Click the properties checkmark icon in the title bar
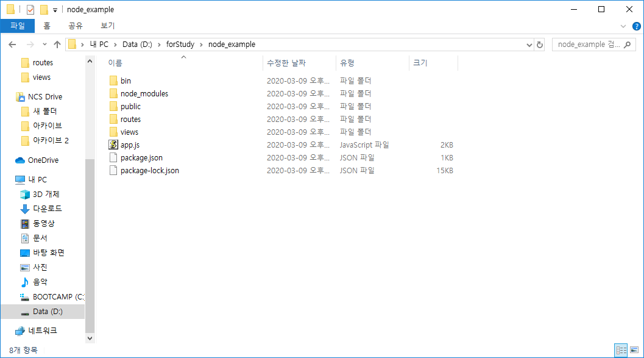Image resolution: width=644 pixels, height=358 pixels. click(30, 10)
